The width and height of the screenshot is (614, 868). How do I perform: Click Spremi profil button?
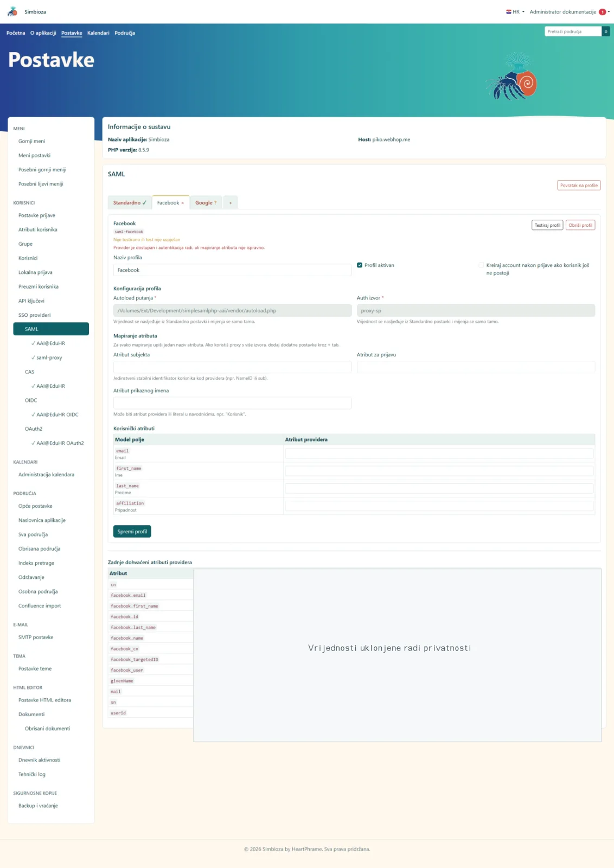click(132, 532)
